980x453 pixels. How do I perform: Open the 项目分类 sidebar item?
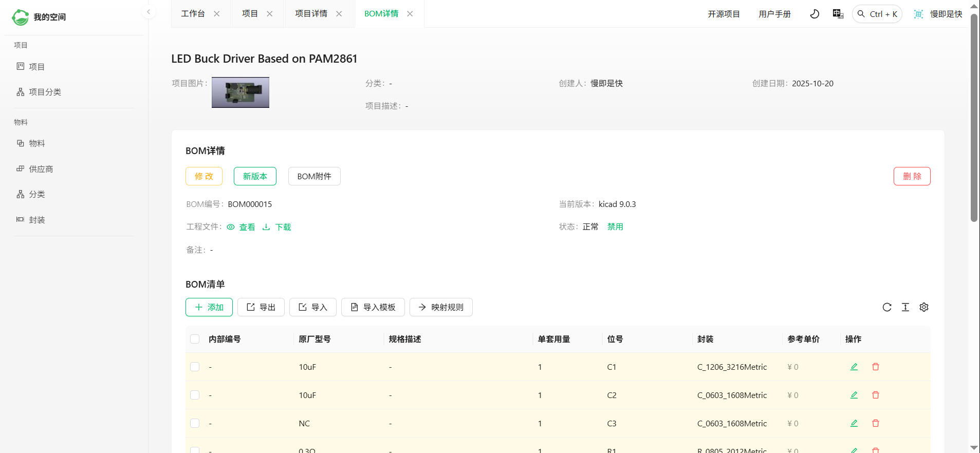(x=45, y=92)
